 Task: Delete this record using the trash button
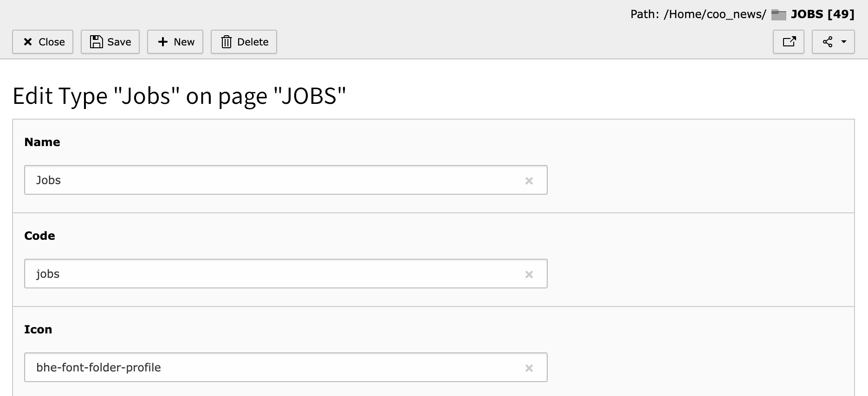[x=244, y=42]
